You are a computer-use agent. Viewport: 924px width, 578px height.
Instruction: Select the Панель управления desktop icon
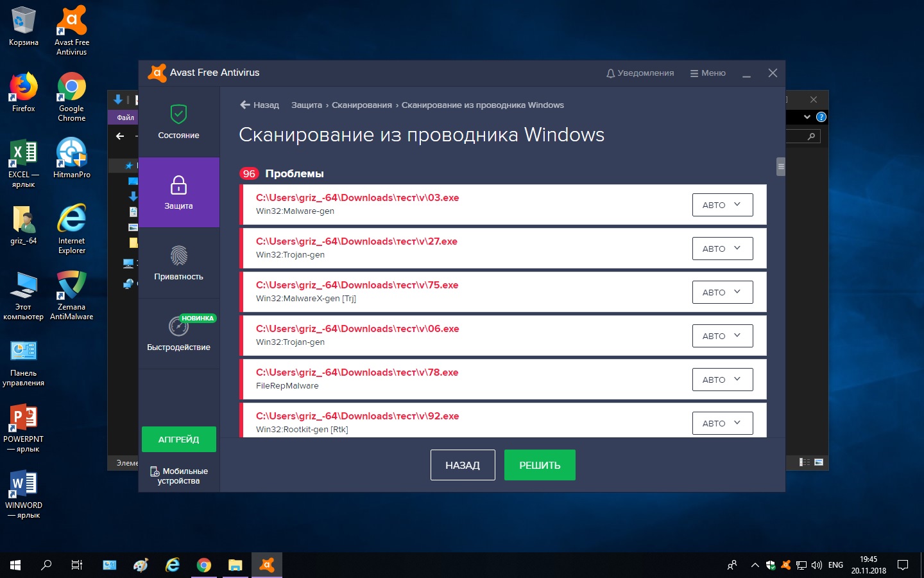click(x=24, y=363)
